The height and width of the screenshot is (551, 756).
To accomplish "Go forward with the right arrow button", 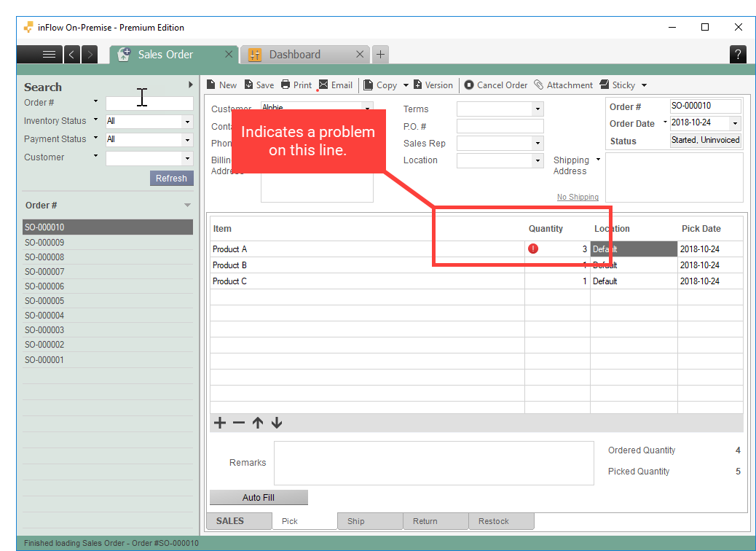I will pos(89,55).
